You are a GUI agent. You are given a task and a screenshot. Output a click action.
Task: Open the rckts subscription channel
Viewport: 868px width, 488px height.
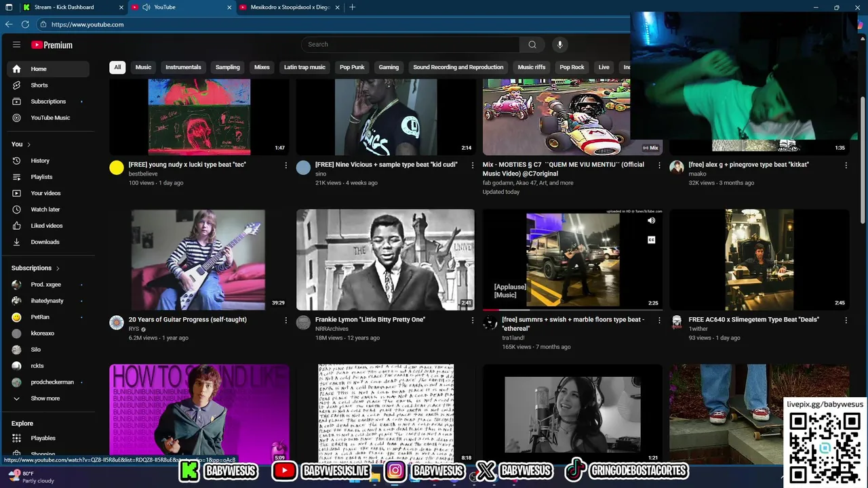point(48,366)
